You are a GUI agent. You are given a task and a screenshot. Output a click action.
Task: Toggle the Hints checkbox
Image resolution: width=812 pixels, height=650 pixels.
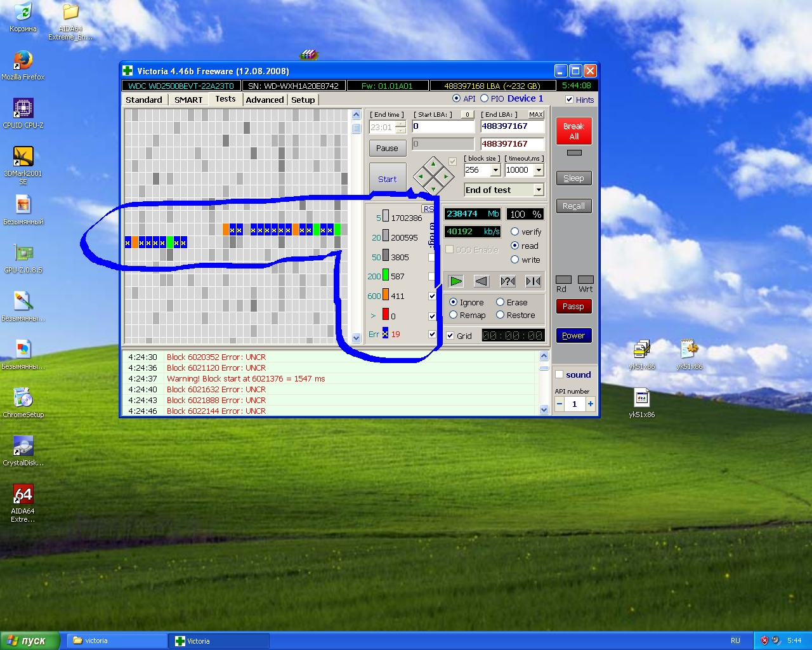click(x=569, y=100)
